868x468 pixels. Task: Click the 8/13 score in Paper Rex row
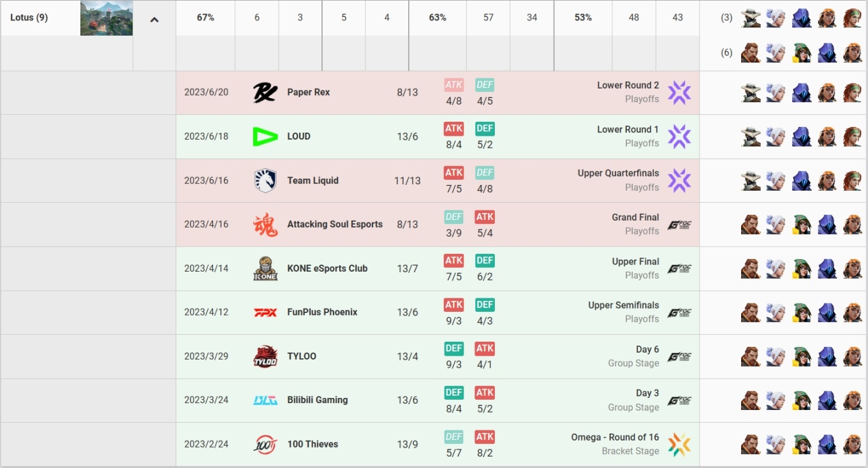[408, 92]
